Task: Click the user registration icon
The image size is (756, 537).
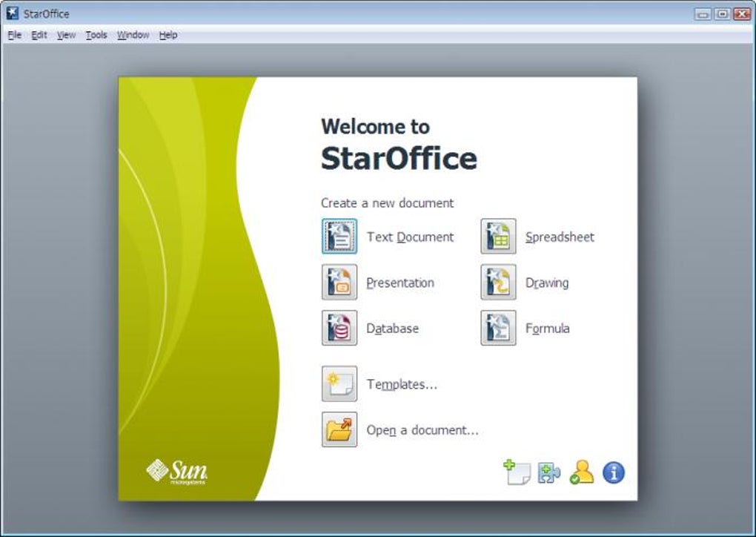Action: [583, 471]
